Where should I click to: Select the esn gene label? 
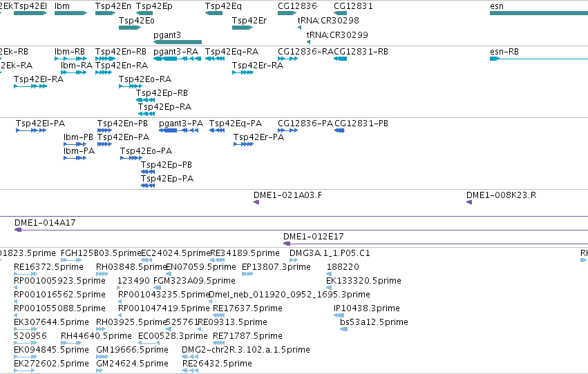[x=497, y=6]
